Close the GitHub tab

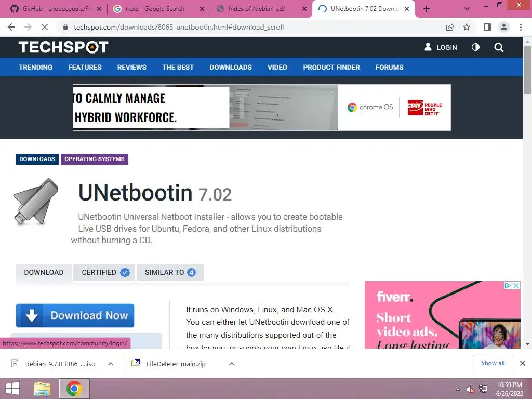click(x=99, y=9)
